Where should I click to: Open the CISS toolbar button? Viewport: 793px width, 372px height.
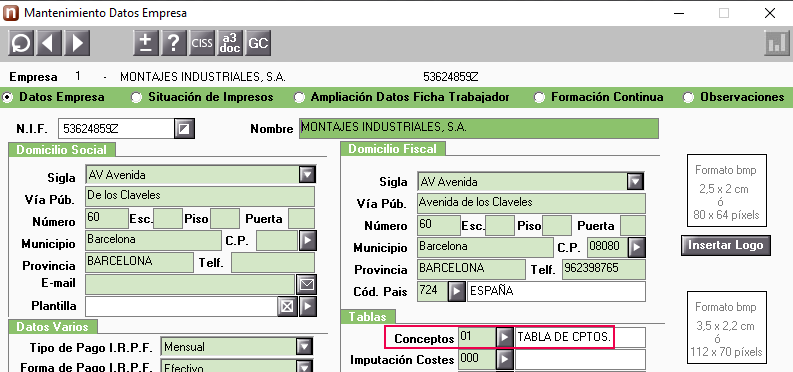click(x=202, y=43)
